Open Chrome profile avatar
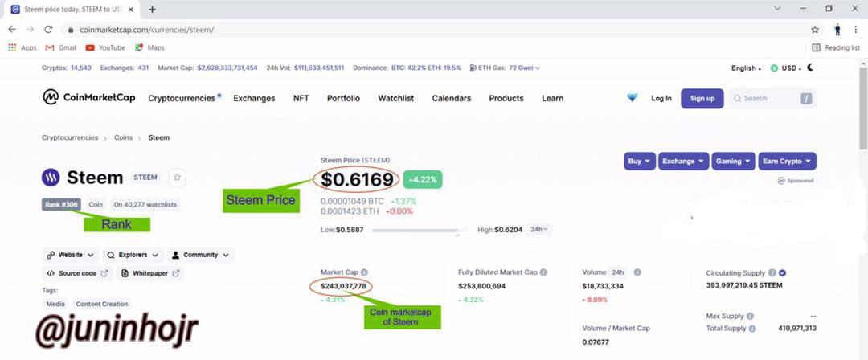 coord(837,30)
